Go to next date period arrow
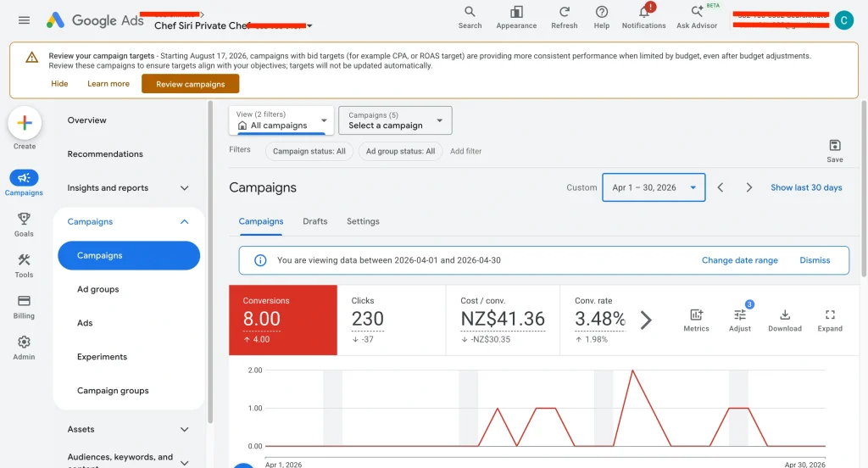 click(x=749, y=187)
